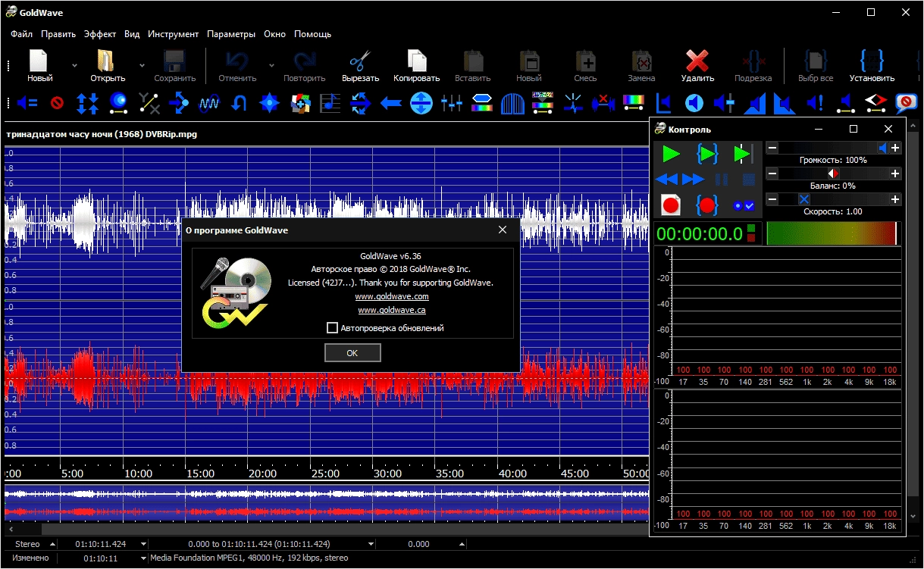Increase volume with Громкость plus button
Screen dimensions: 924x569
tap(895, 149)
